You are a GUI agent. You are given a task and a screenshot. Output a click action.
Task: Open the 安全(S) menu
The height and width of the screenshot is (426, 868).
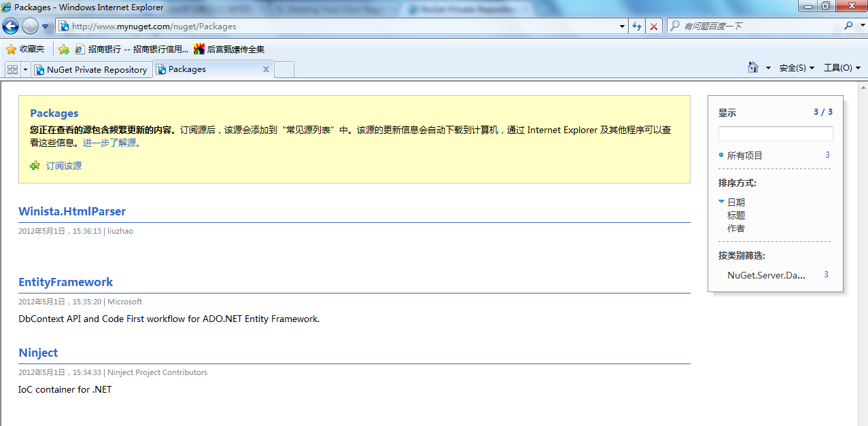coord(797,68)
